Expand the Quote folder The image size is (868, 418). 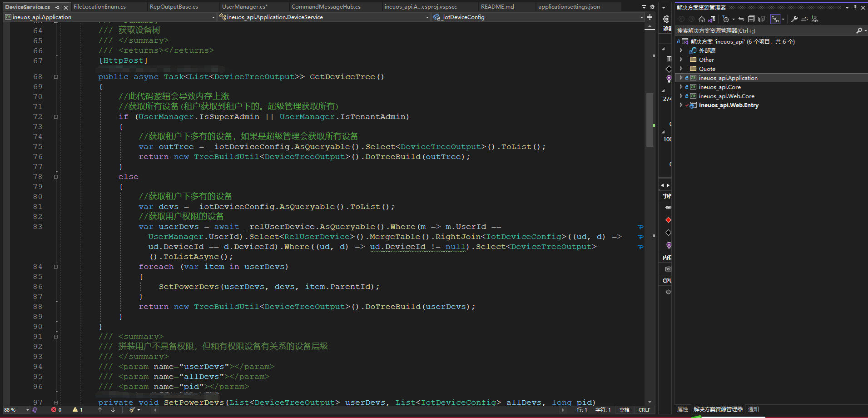click(681, 69)
